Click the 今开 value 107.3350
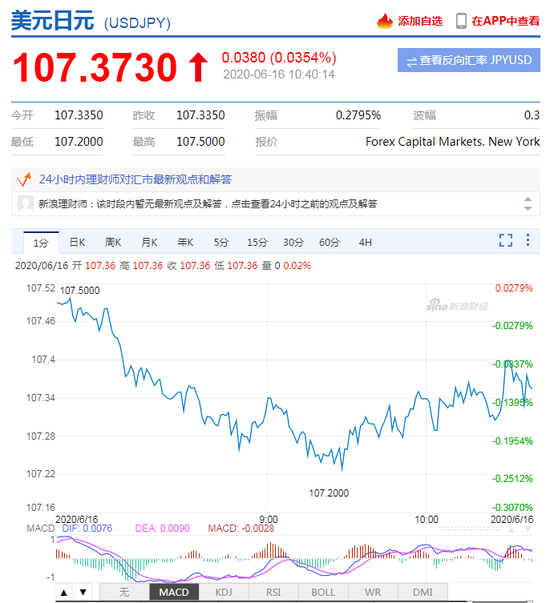This screenshot has width=550, height=603. point(79,115)
